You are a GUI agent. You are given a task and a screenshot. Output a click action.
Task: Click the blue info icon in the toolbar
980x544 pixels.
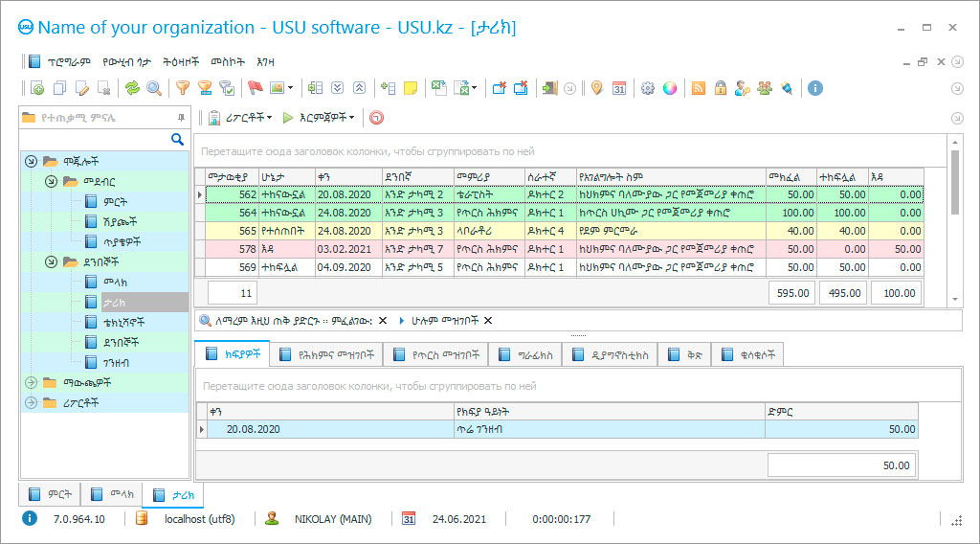click(815, 88)
